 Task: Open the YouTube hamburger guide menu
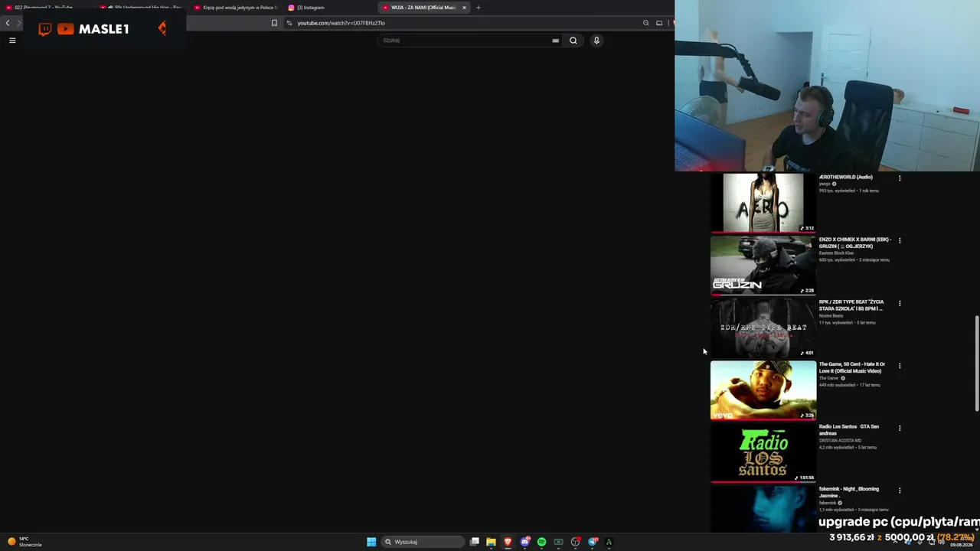[x=12, y=41]
